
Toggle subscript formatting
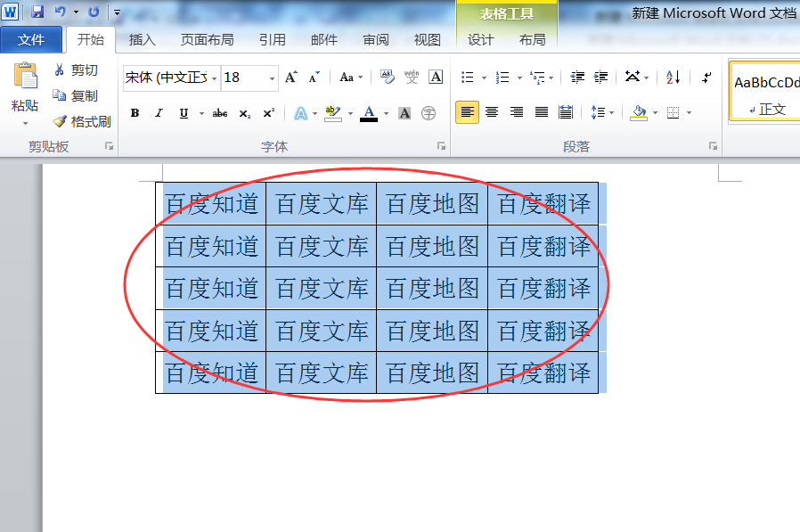245,113
